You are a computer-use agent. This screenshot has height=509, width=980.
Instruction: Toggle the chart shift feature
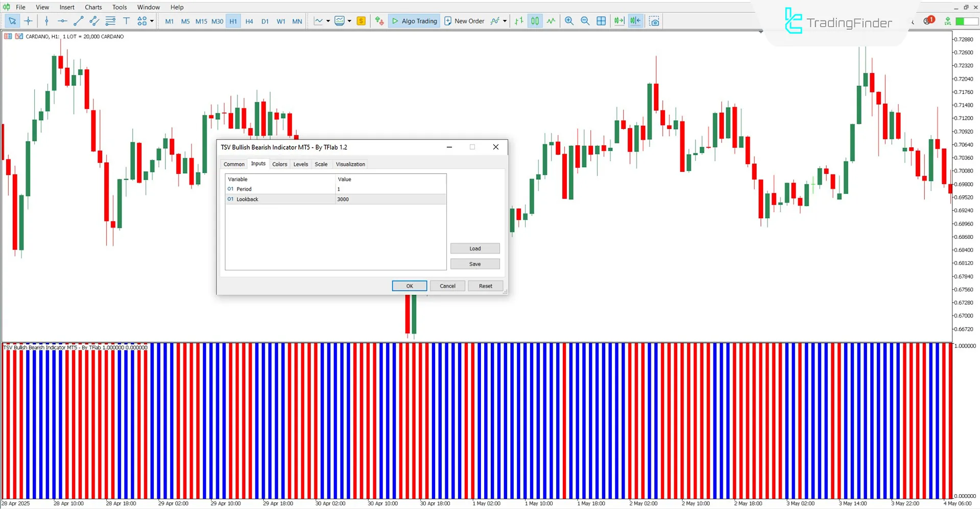click(635, 21)
